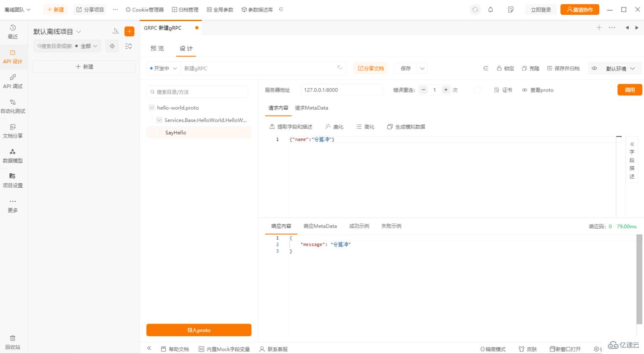This screenshot has width=644, height=354.
Task: Switch to the 预览 tab
Action: point(157,49)
